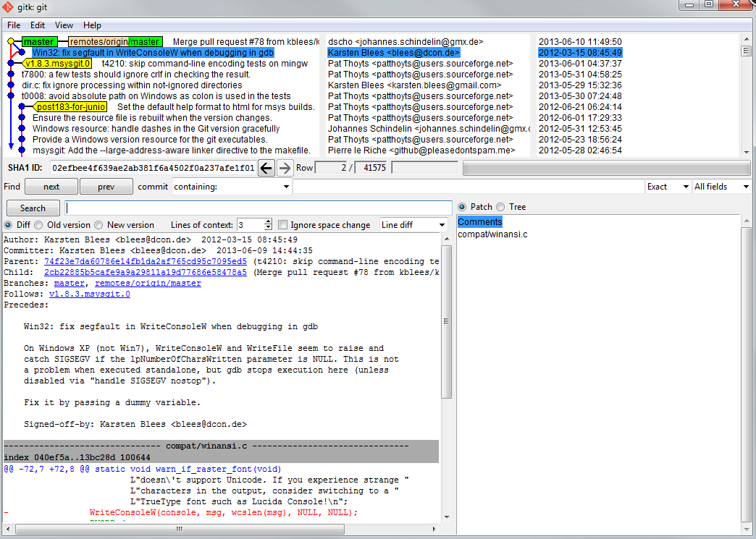The height and width of the screenshot is (539, 756).
Task: Focus the Find commit text field
Action: pos(469,187)
